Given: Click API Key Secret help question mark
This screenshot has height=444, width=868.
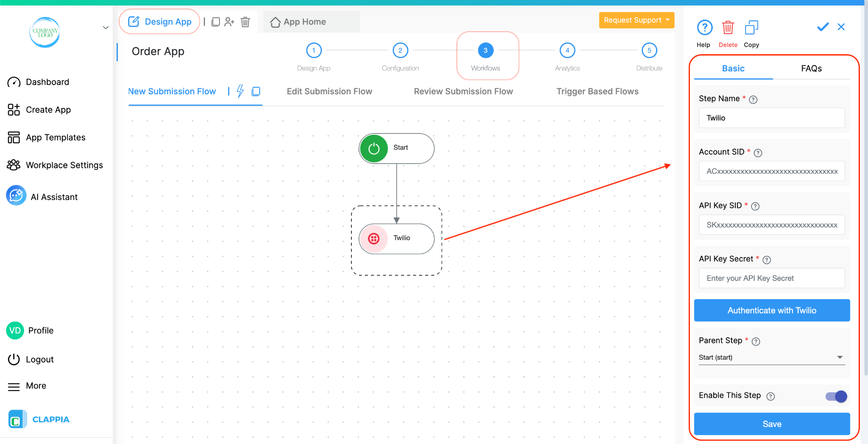Looking at the screenshot, I should point(767,260).
